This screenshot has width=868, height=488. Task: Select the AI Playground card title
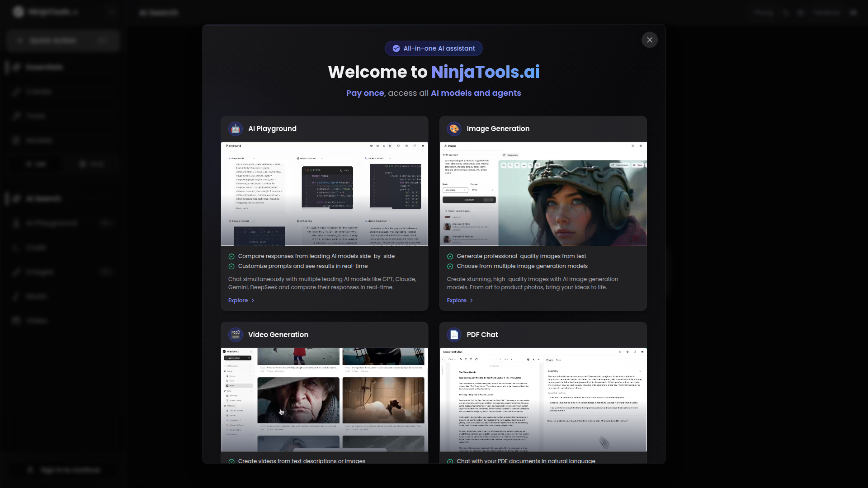coord(272,129)
